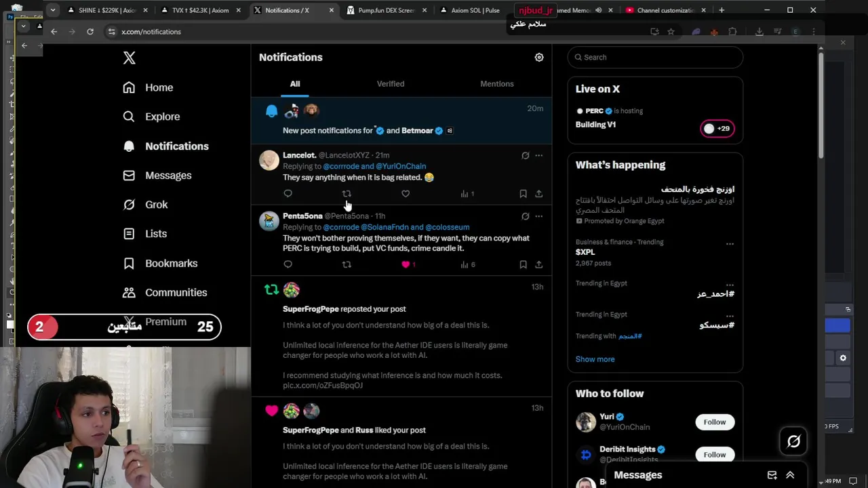Switch to the SHINE Axiom tab
868x488 pixels.
(x=107, y=10)
